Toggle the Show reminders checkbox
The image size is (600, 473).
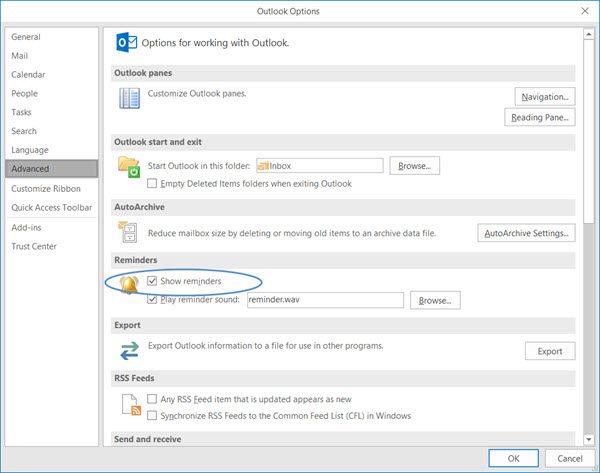pos(152,282)
